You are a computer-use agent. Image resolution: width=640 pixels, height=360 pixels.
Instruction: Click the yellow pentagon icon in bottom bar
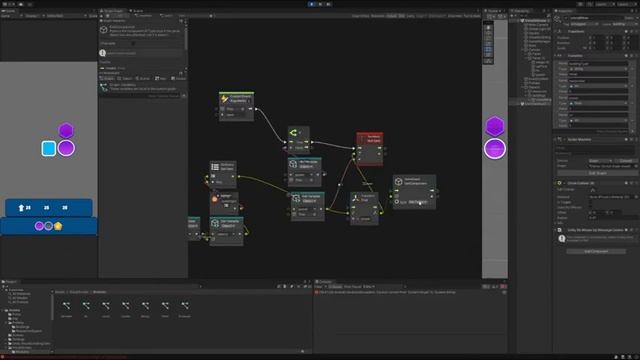tap(58, 226)
